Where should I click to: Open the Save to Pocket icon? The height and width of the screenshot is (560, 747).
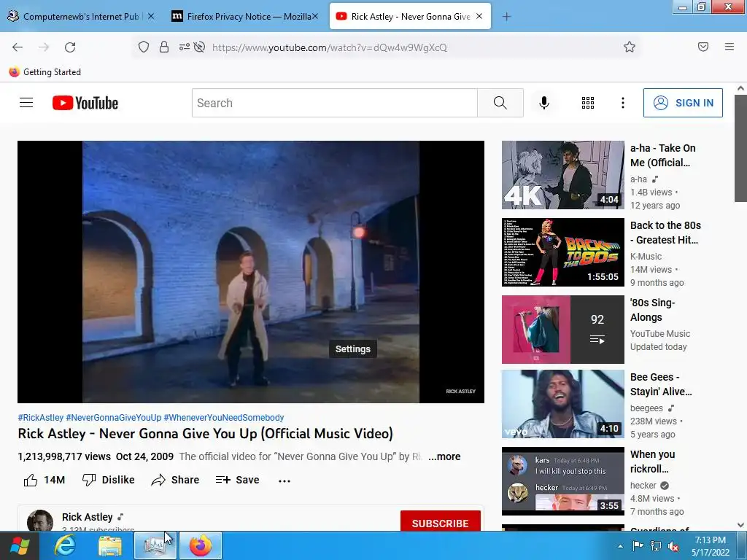pos(703,47)
